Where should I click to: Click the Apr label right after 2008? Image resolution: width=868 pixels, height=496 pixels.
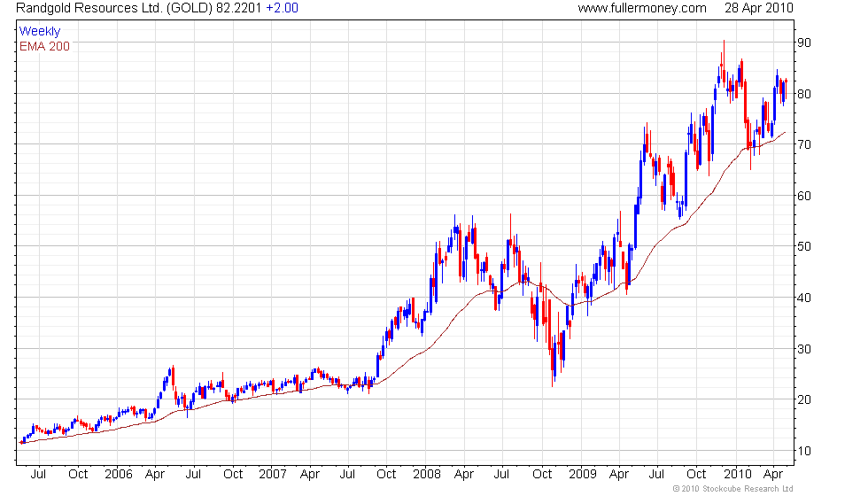pos(464,475)
